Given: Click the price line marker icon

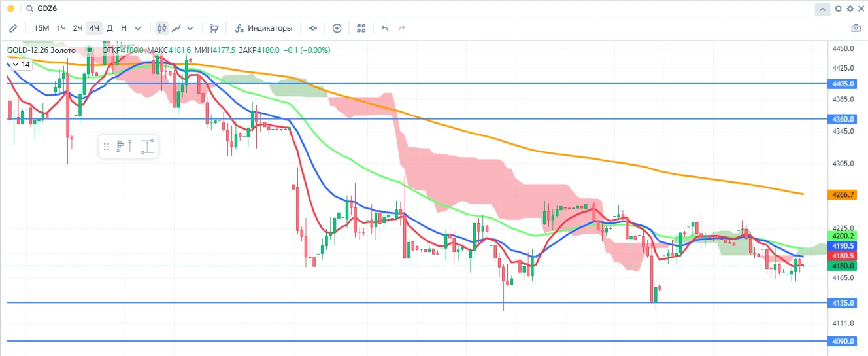Looking at the screenshot, I should coord(313,28).
